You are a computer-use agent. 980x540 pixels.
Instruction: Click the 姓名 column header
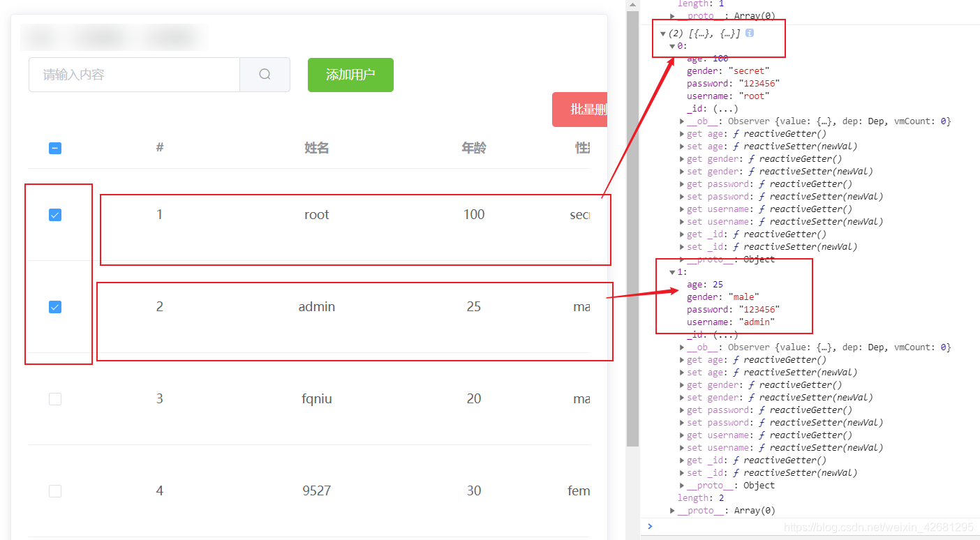click(317, 148)
